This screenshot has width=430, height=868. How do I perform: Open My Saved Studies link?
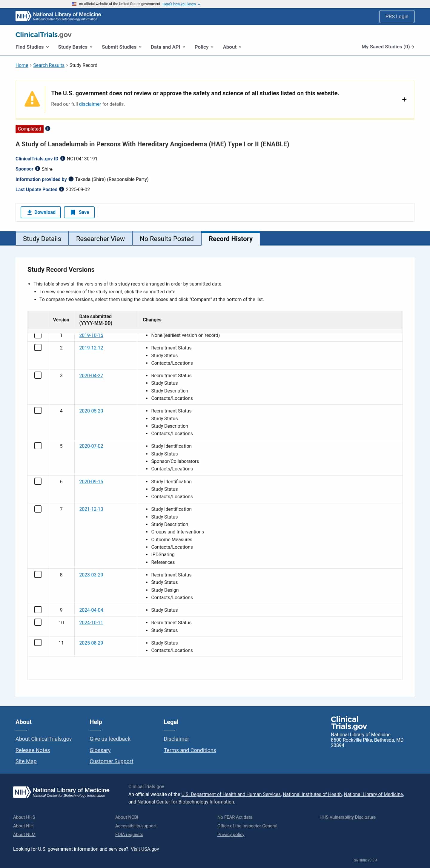tap(388, 47)
